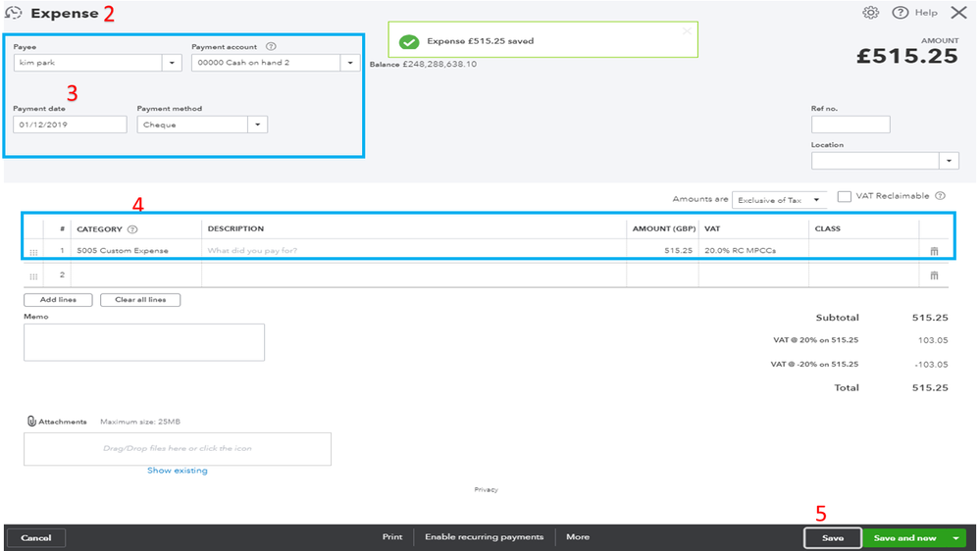This screenshot has height=551, width=980.
Task: Click the 515.25 amount cell in line 1
Action: 662,251
